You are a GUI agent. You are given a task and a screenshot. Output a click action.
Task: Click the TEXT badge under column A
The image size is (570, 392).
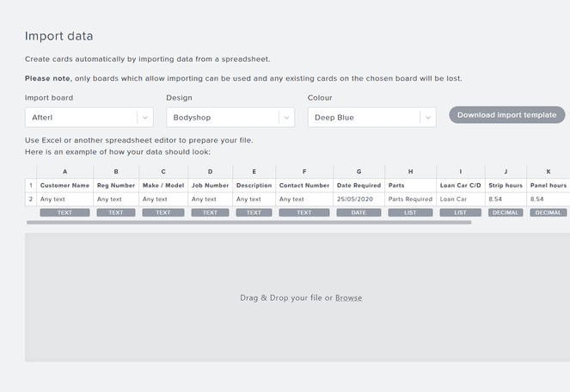coord(64,212)
